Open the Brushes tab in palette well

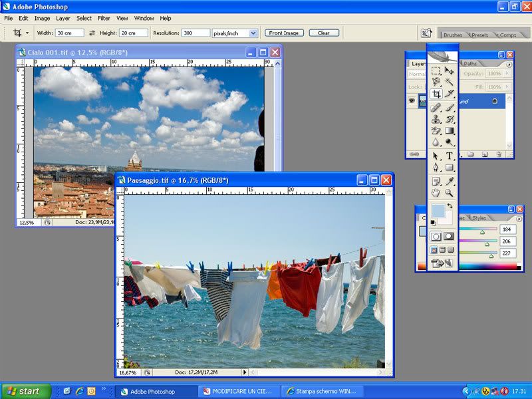coord(453,35)
